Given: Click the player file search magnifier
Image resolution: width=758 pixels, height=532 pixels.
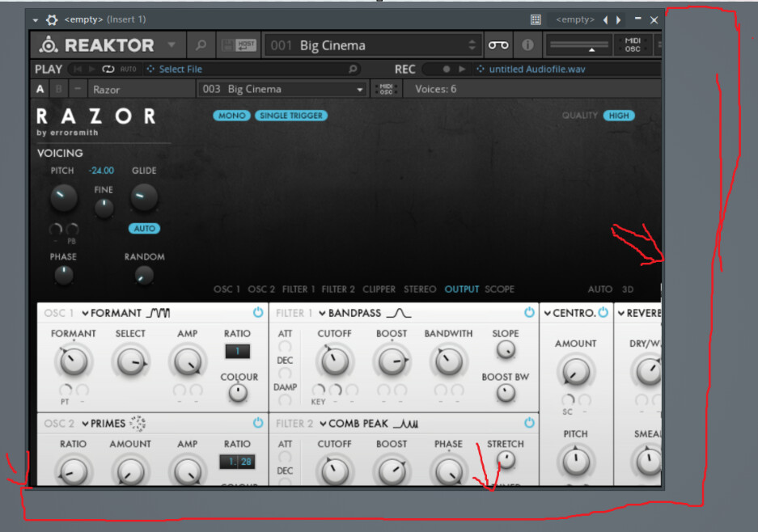Looking at the screenshot, I should (353, 69).
